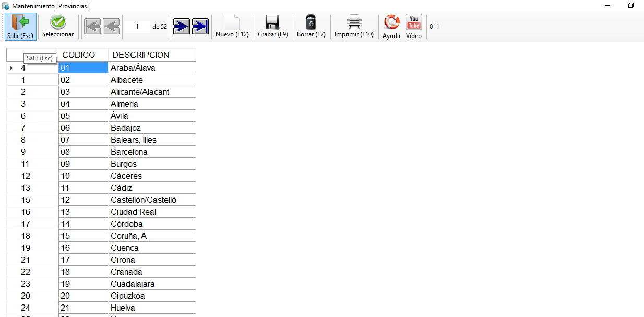
Task: Select the Granada description cell
Action: click(152, 272)
